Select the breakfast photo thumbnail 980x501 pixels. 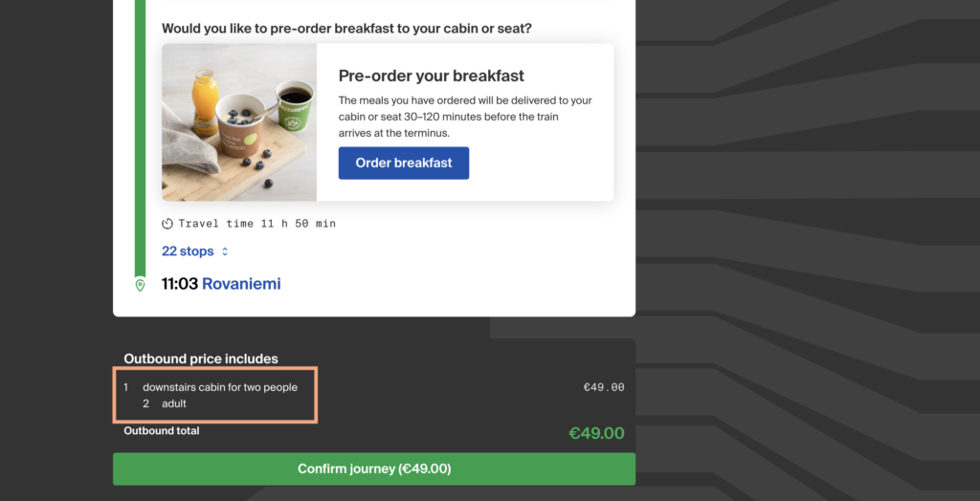point(239,122)
